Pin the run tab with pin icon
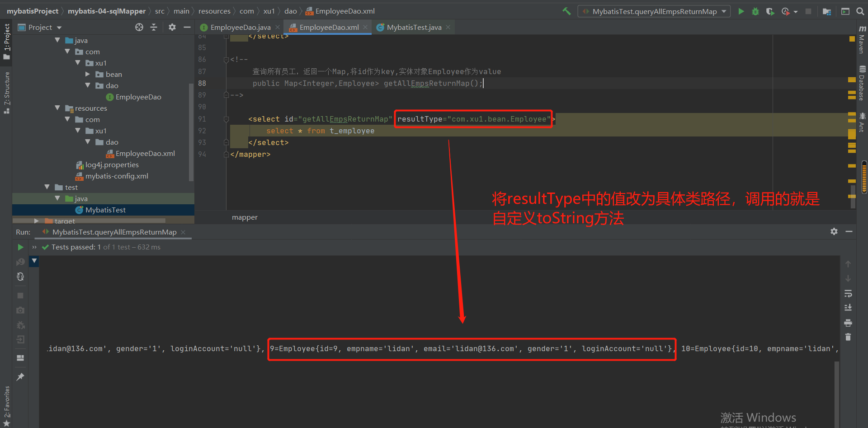Viewport: 868px width, 428px height. tap(20, 377)
